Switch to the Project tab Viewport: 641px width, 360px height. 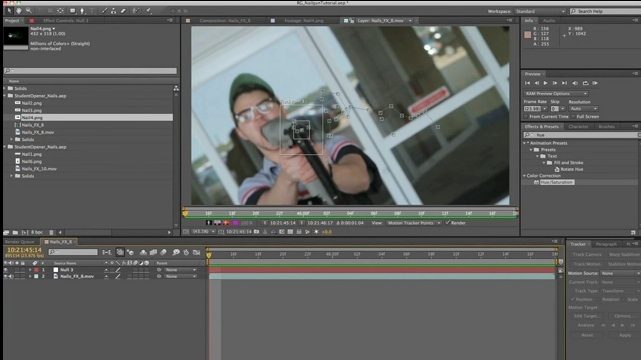tap(12, 20)
